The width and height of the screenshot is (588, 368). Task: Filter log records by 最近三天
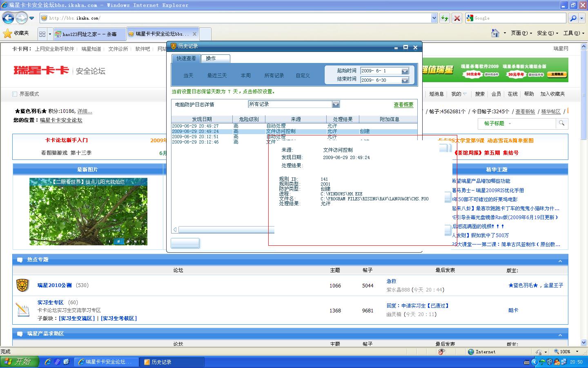(x=217, y=76)
